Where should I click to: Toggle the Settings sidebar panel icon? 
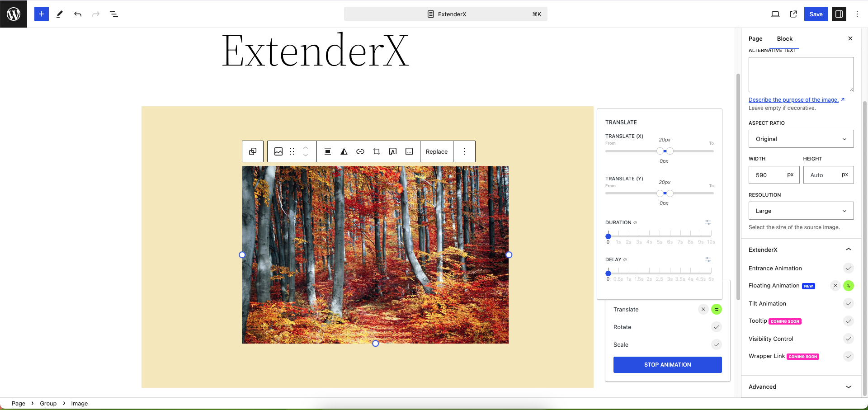click(x=839, y=14)
